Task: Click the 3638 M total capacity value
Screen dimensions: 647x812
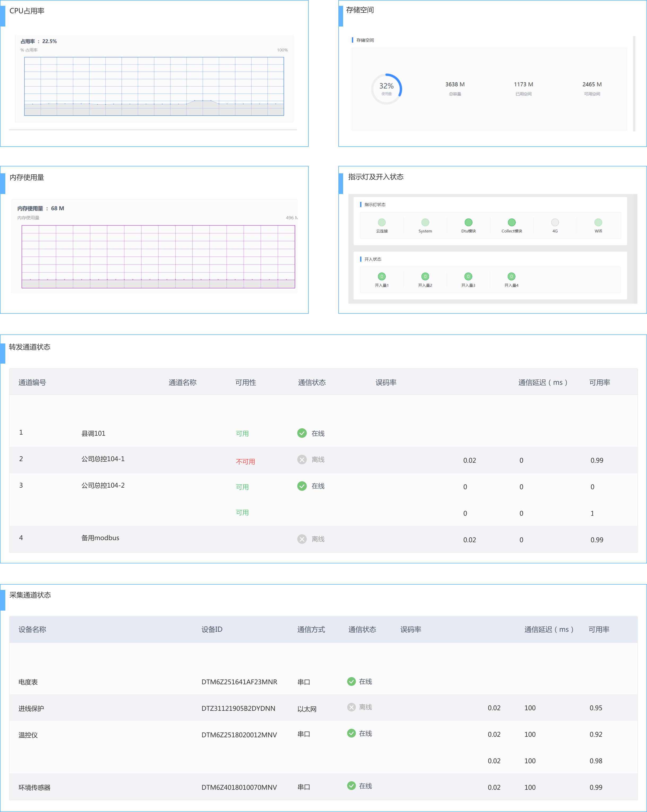Action: pos(455,84)
